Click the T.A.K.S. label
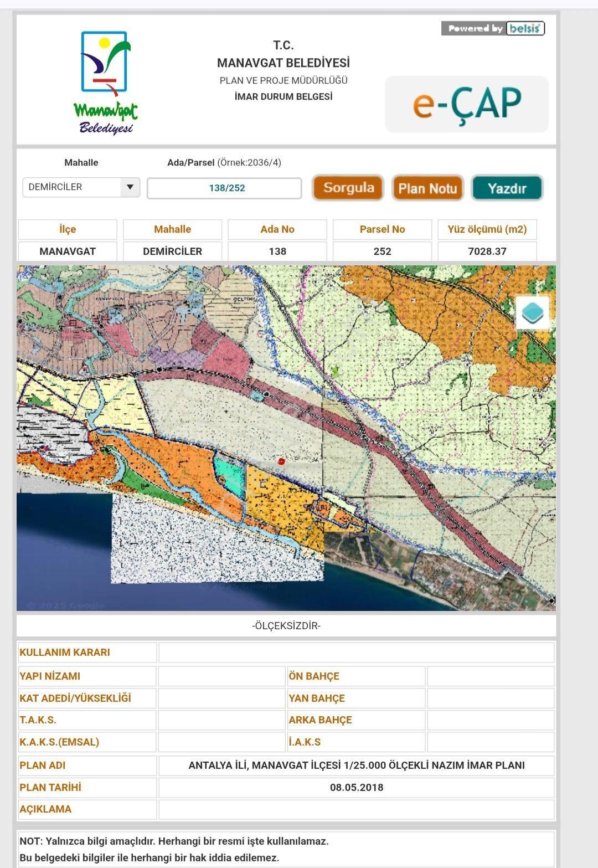This screenshot has height=868, width=598. [x=38, y=720]
